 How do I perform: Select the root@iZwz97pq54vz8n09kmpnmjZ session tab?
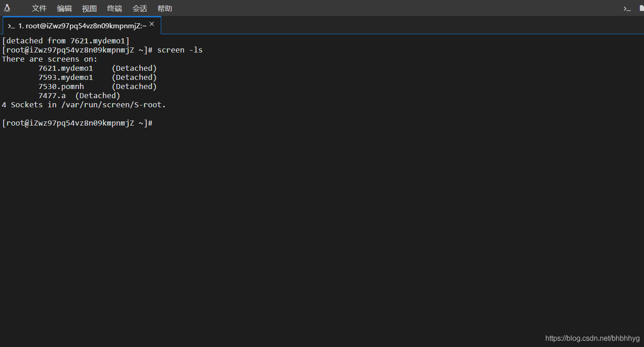tap(82, 26)
